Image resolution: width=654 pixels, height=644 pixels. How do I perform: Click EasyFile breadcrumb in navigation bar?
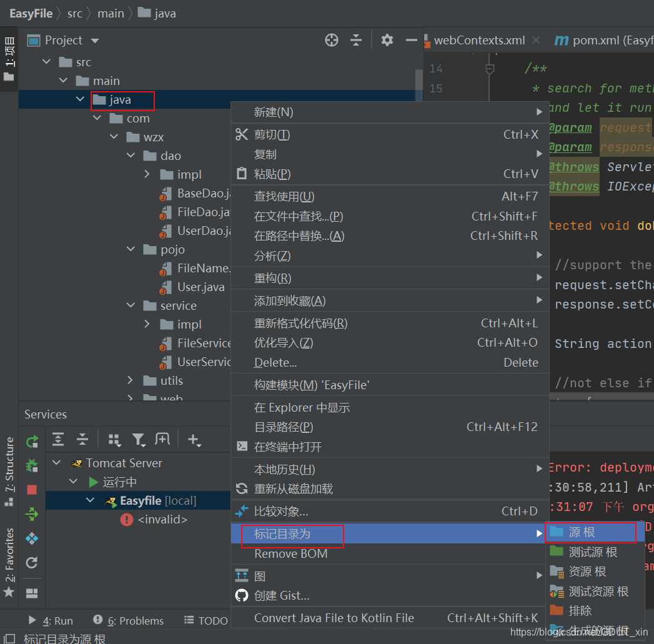point(31,13)
